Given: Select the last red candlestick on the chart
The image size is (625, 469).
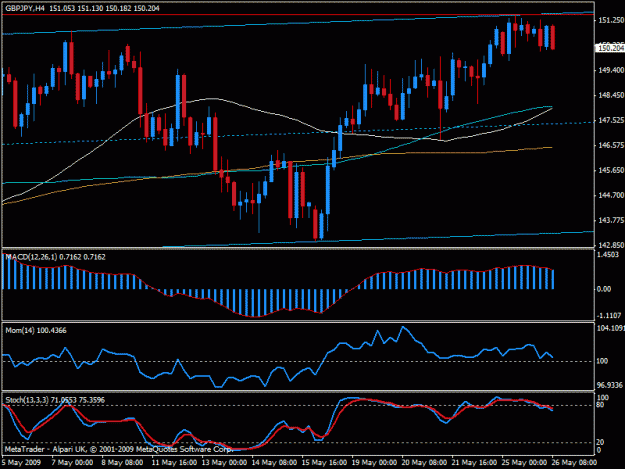Looking at the screenshot, I should [553, 37].
